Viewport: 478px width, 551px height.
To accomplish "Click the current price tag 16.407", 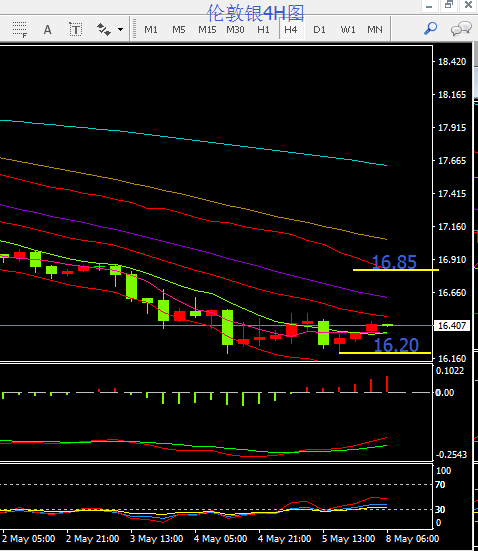I will (x=452, y=326).
